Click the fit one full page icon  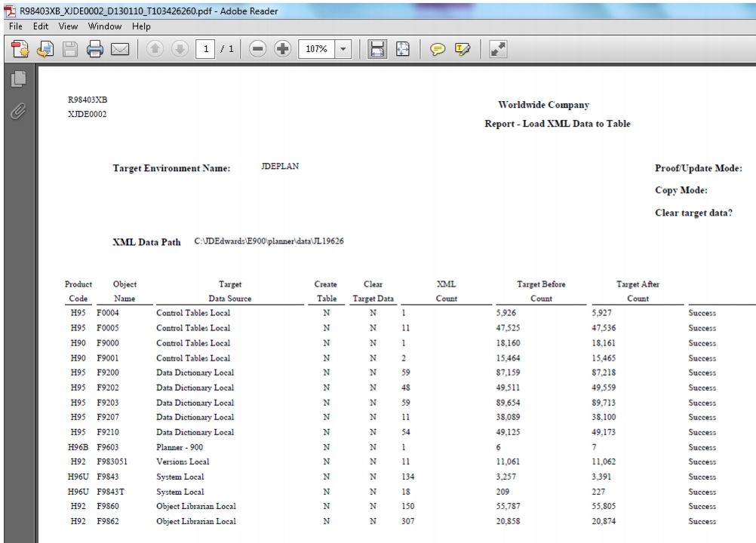pyautogui.click(x=403, y=49)
